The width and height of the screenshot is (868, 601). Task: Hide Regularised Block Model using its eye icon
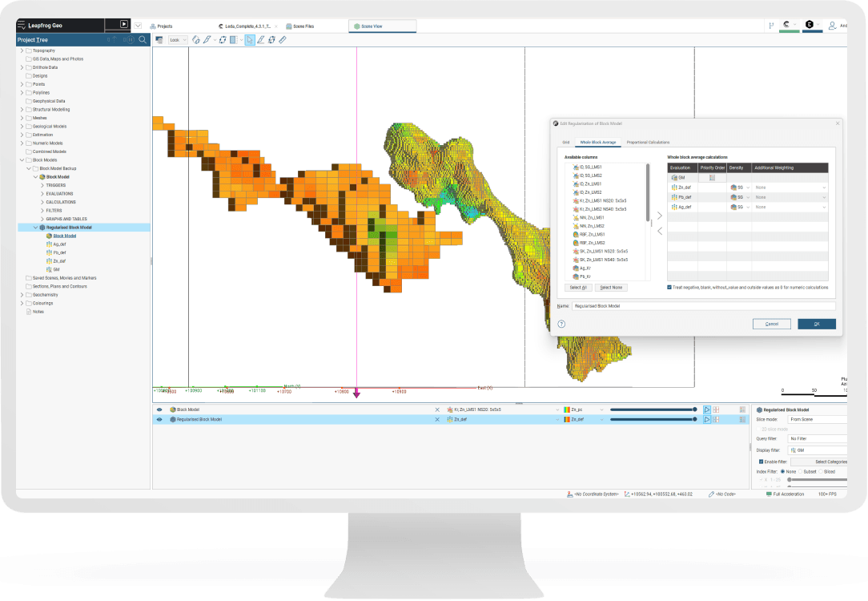click(159, 420)
